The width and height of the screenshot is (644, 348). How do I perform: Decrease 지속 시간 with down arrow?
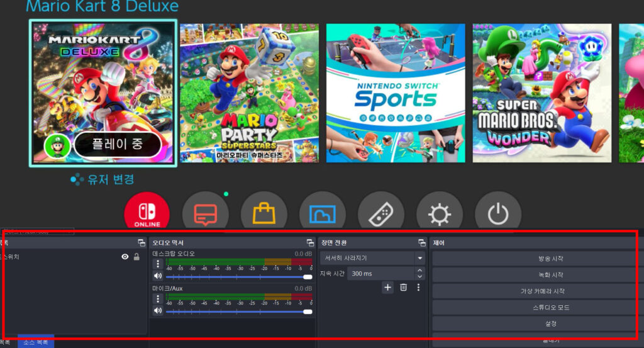pos(419,276)
